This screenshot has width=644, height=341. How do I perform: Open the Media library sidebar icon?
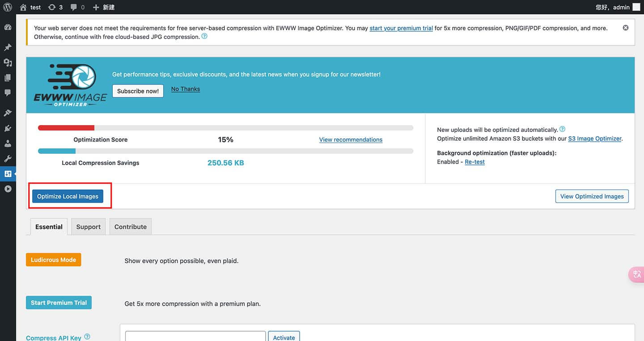tap(8, 63)
